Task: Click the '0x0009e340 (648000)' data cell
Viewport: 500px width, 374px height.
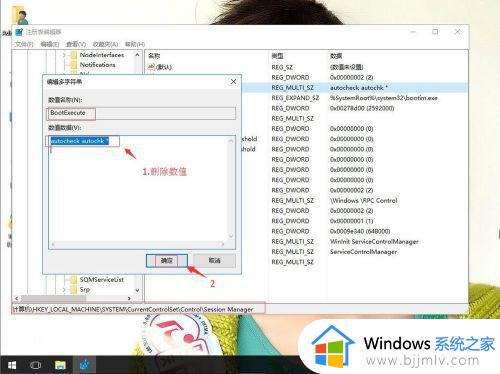Action: pos(360,231)
